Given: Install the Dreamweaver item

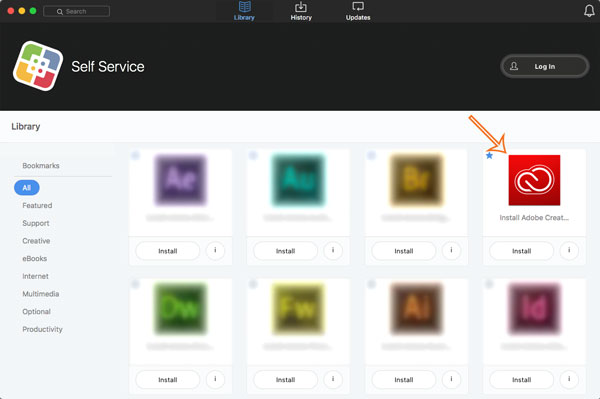Looking at the screenshot, I should tap(168, 379).
